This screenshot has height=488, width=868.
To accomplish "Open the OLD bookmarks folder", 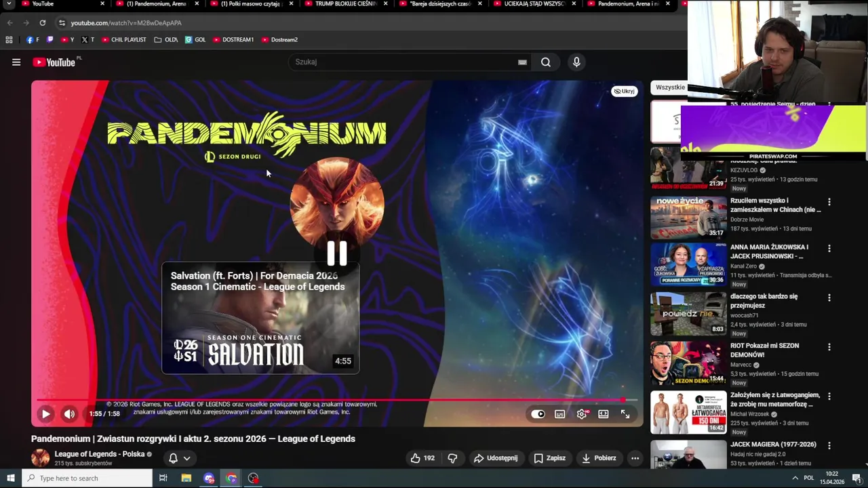I will click(x=166, y=40).
